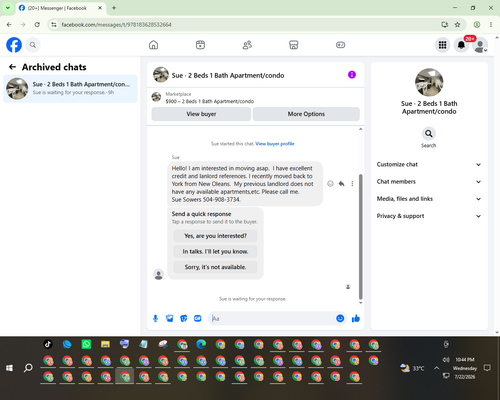Show hidden system tray icons

click(x=436, y=368)
